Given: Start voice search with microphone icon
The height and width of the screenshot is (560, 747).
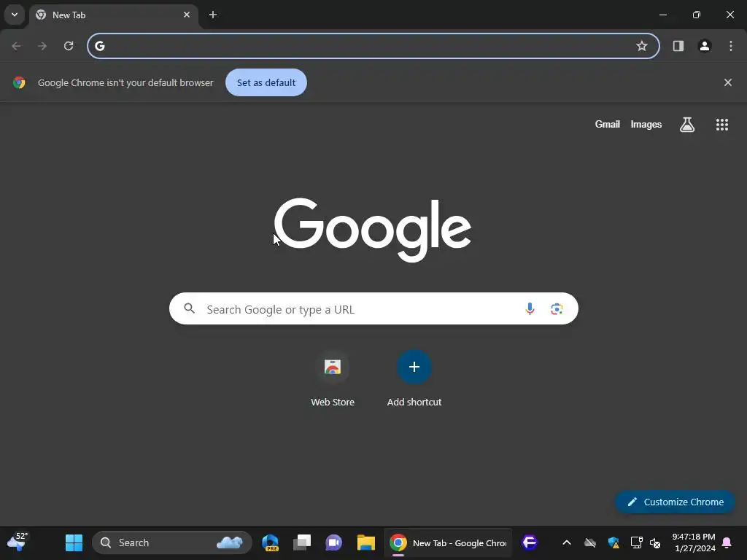Looking at the screenshot, I should coord(530,308).
